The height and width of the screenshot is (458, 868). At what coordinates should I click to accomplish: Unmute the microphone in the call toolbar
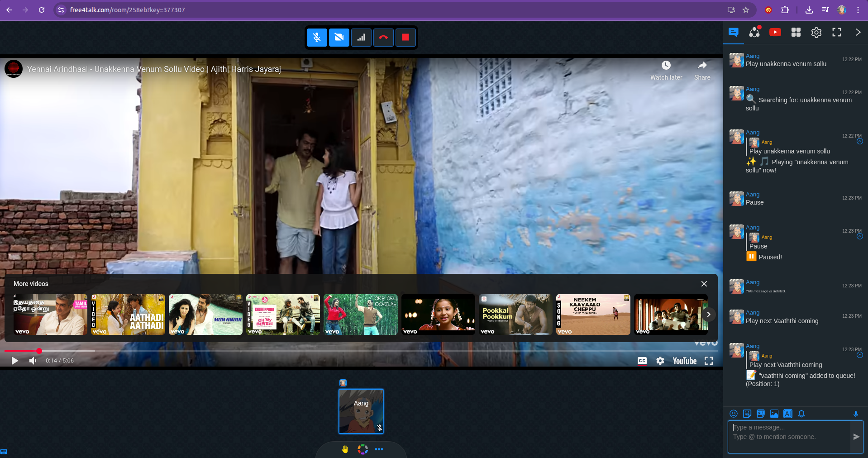coord(317,38)
